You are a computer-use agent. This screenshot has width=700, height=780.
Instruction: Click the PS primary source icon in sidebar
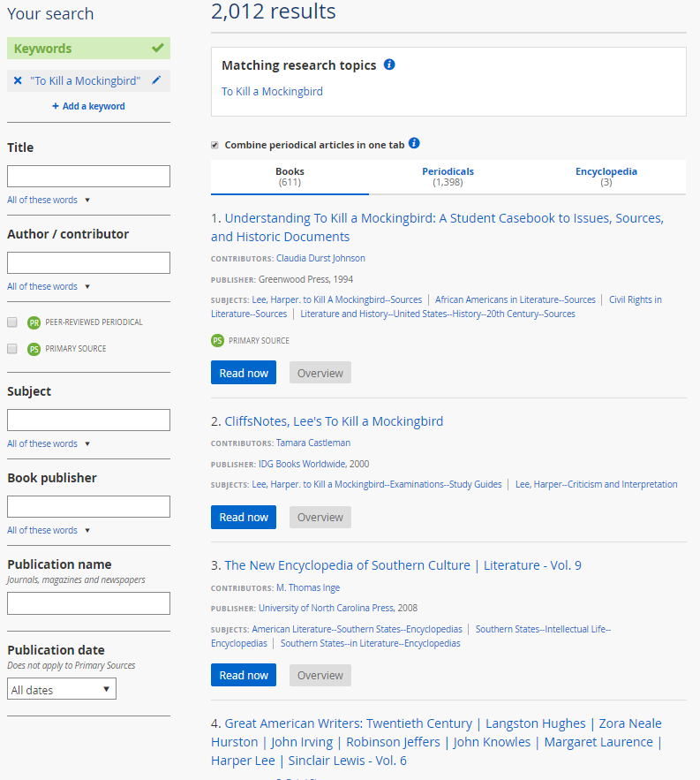(34, 349)
